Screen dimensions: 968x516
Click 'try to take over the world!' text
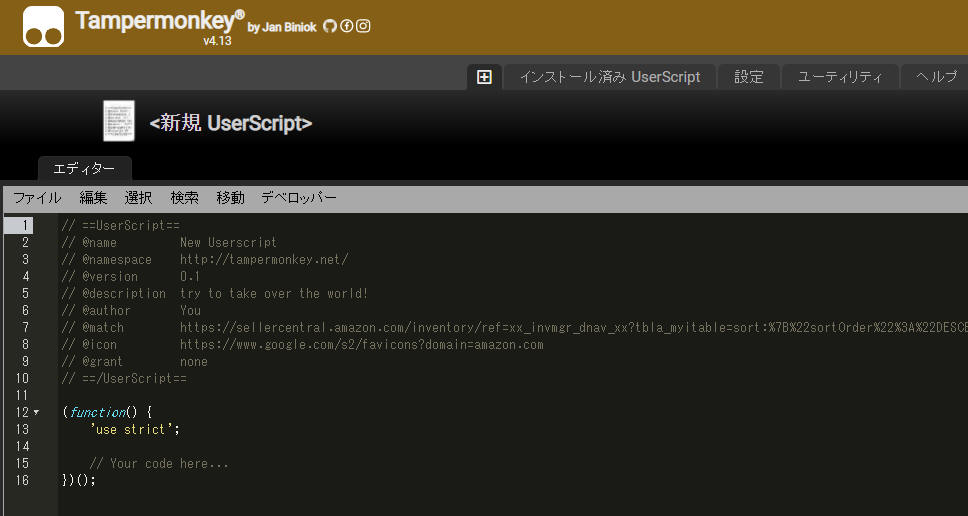coord(274,294)
